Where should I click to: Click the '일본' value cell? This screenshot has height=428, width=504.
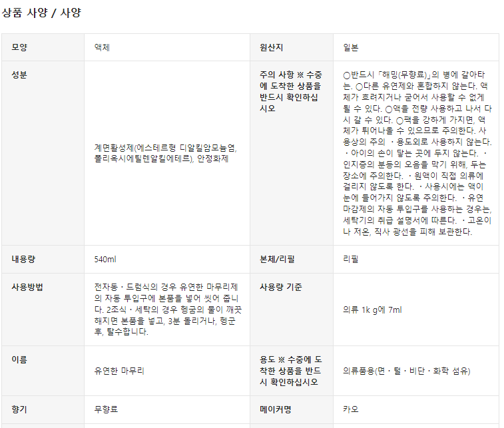pos(416,47)
